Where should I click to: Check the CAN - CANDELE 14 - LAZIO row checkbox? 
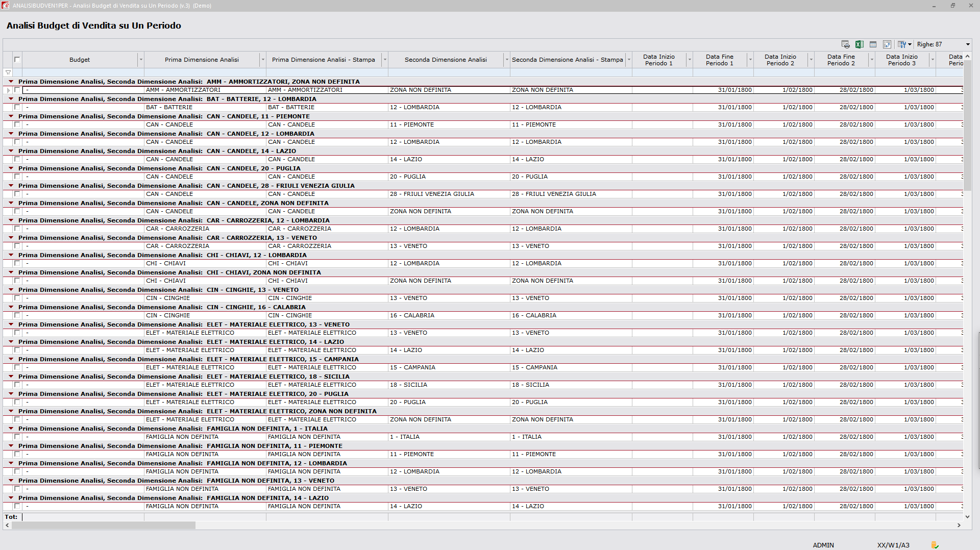17,159
